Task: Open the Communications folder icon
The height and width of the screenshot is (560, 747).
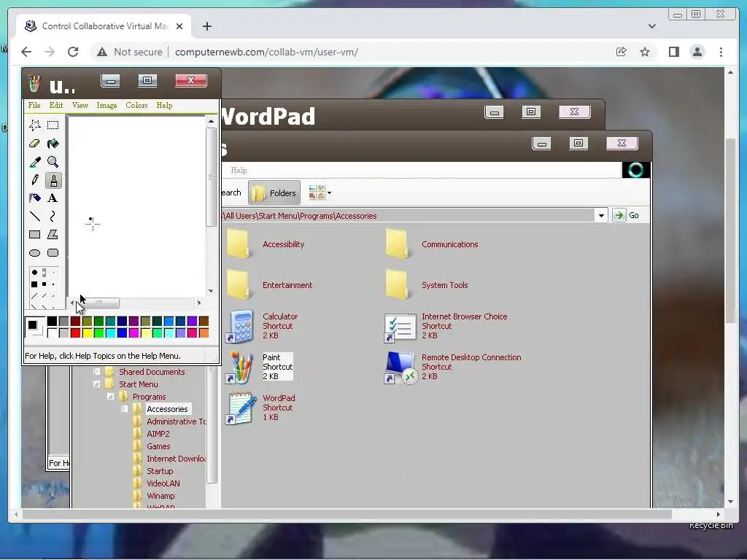Action: [x=398, y=244]
